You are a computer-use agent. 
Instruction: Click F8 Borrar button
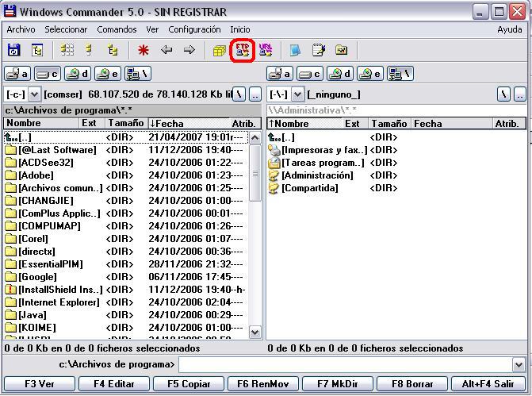click(x=412, y=384)
